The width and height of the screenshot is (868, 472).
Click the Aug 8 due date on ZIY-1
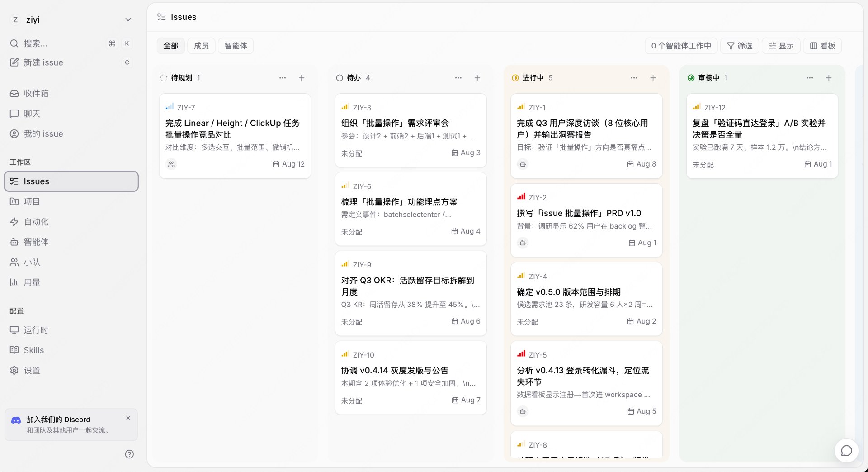[642, 164]
